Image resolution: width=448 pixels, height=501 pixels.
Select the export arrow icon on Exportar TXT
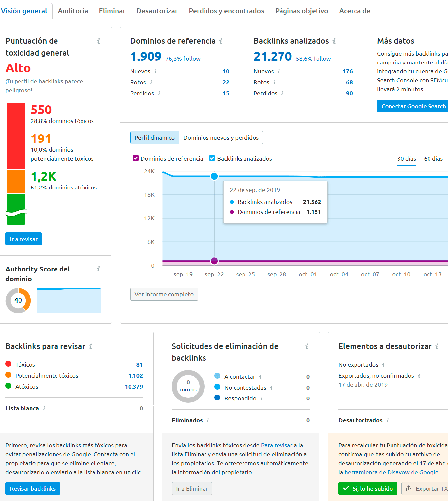[x=409, y=488]
